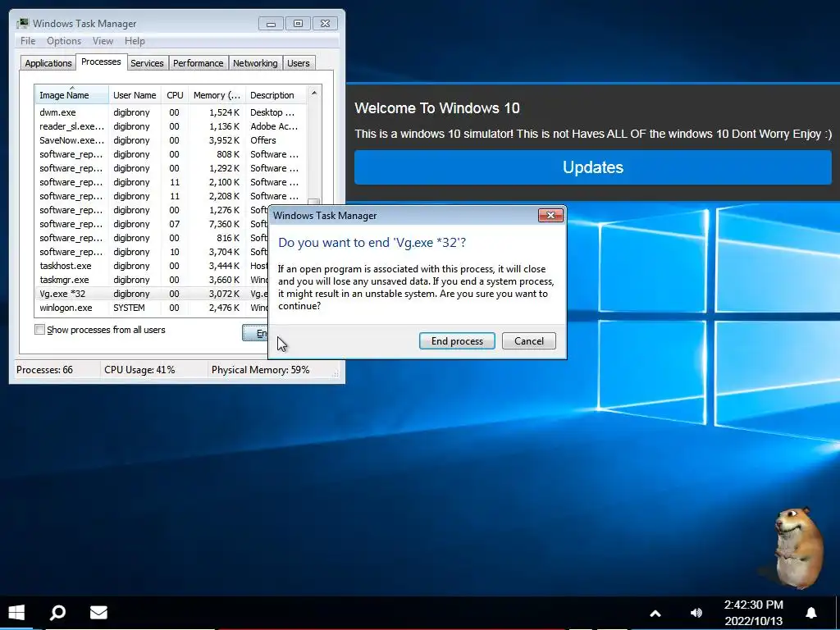Screen dimensions: 840x630
Task: Select the Vg.exe *32 process row
Action: [151, 294]
